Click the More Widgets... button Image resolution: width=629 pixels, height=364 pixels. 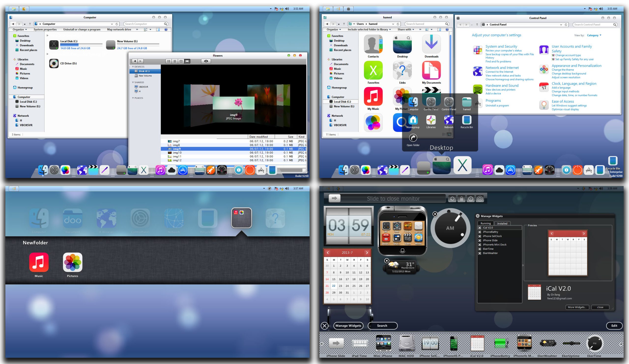[577, 307]
